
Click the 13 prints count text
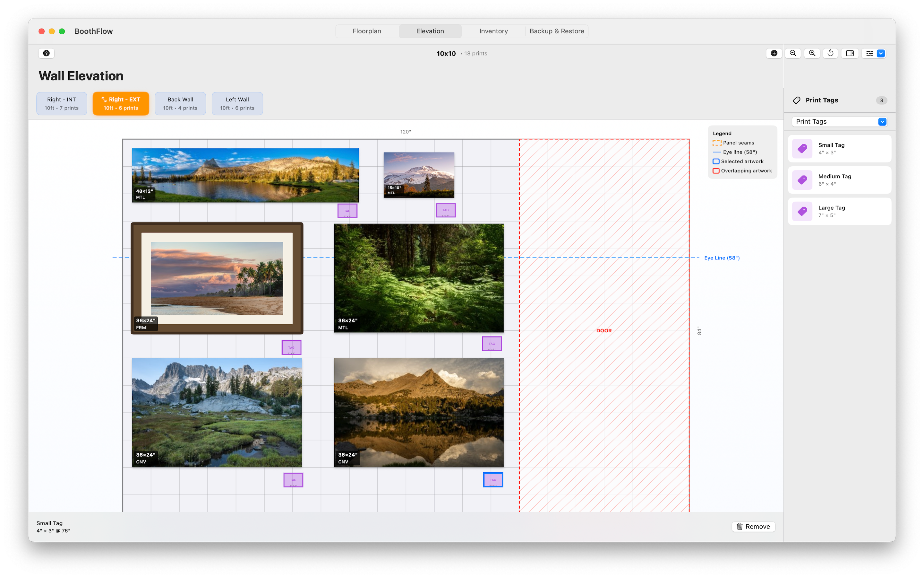click(x=475, y=54)
